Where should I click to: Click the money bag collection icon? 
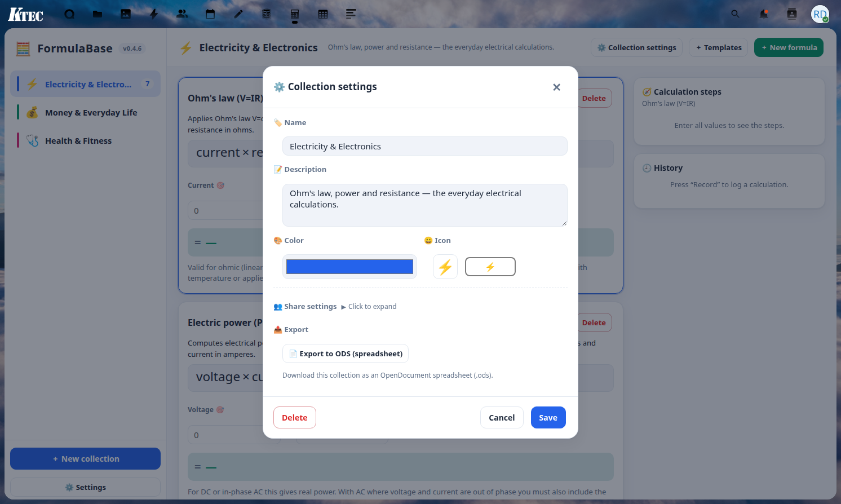(x=33, y=112)
